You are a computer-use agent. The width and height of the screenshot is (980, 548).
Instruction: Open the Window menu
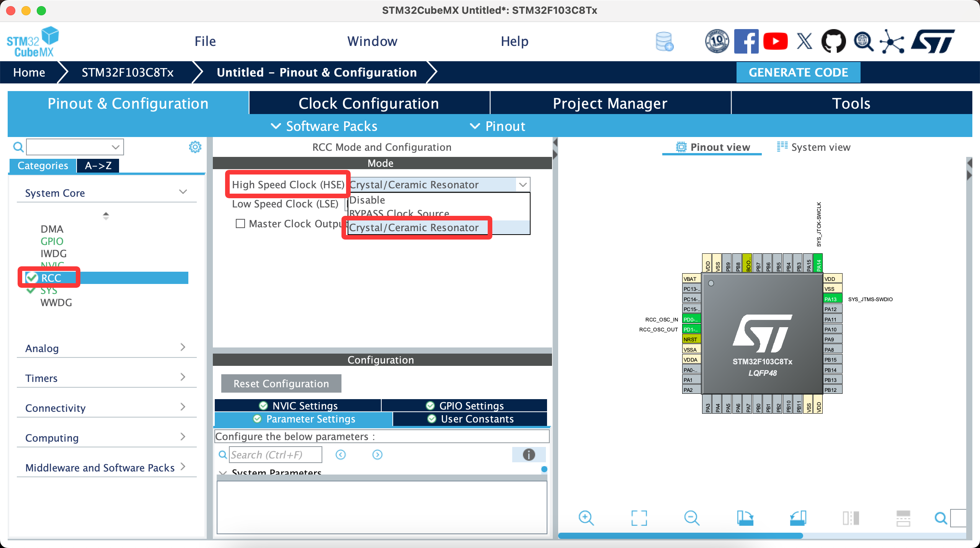[x=372, y=41]
